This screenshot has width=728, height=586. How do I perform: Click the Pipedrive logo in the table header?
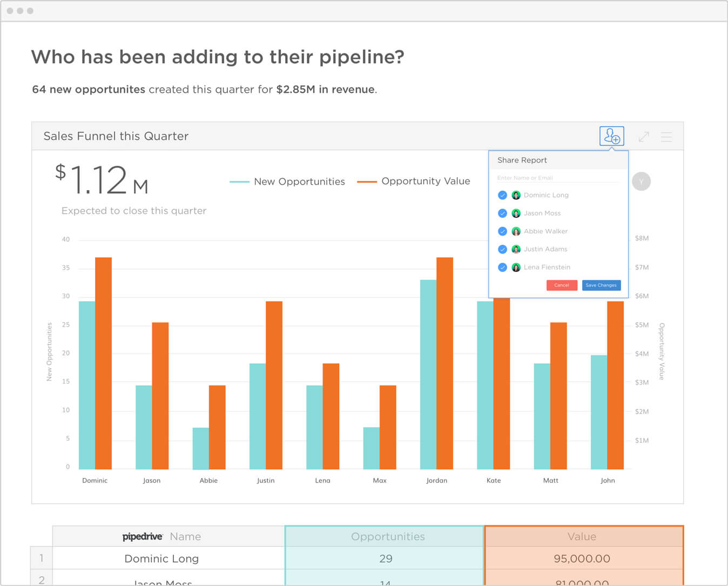(142, 536)
